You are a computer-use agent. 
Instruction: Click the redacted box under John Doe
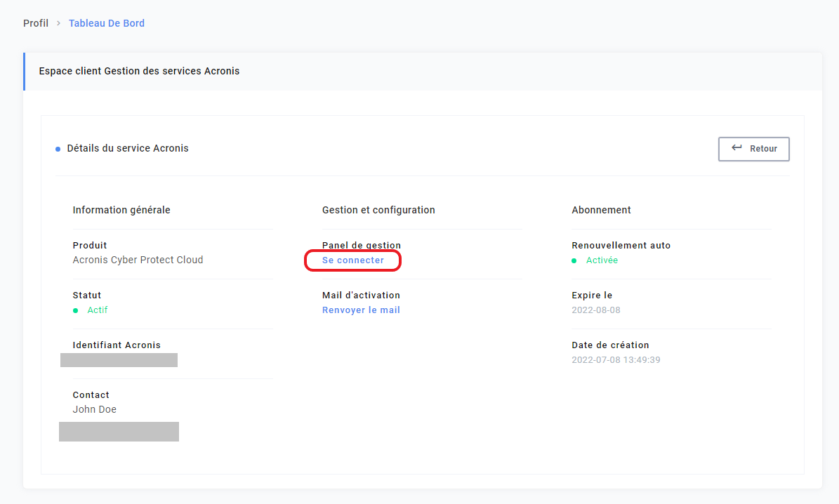pos(119,432)
